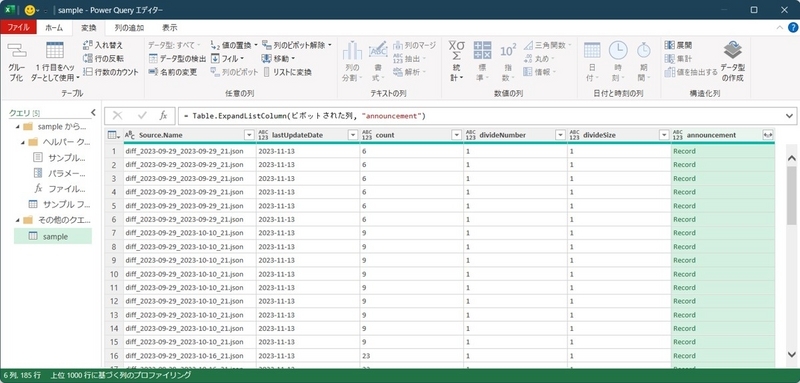800x383 pixels.
Task: Click Detect Data Type (データ型の検出)
Action: 177,59
